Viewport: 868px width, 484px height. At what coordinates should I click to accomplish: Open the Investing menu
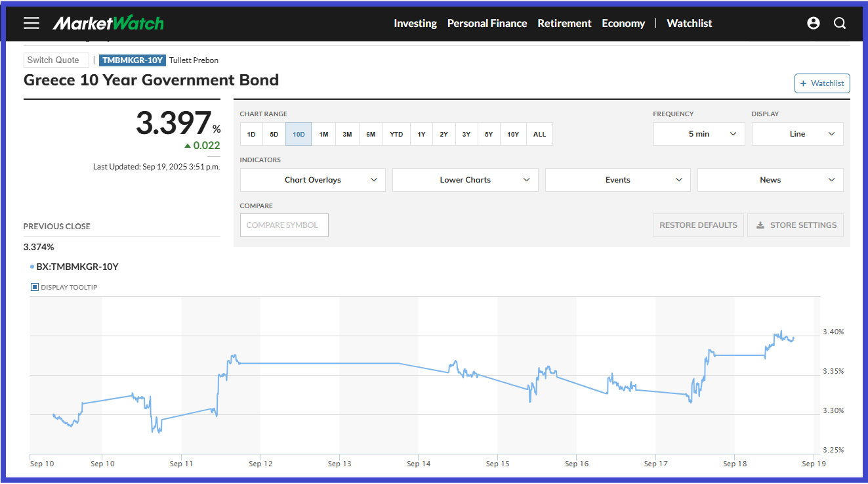[415, 23]
